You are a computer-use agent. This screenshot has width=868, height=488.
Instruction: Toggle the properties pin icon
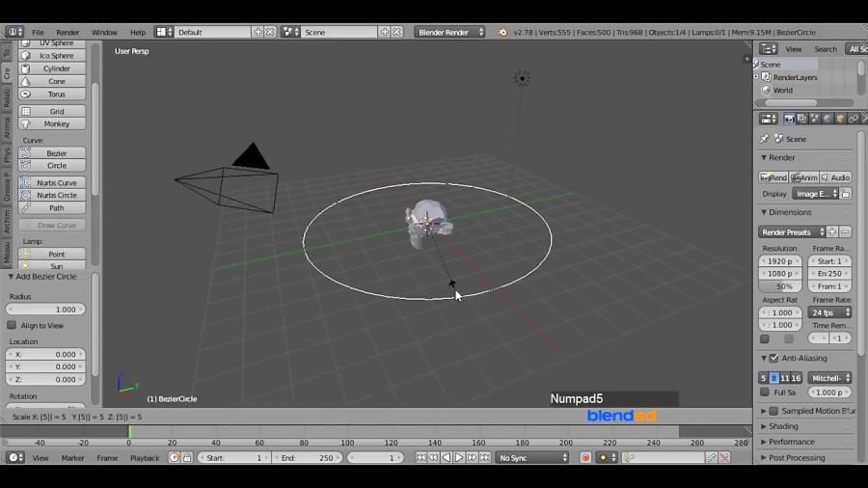coord(765,139)
